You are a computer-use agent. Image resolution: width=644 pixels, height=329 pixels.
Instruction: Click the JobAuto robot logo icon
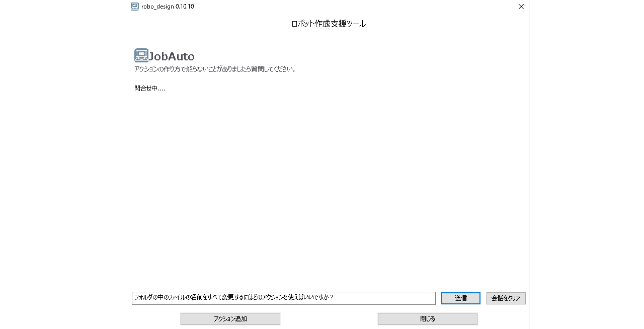click(x=141, y=55)
